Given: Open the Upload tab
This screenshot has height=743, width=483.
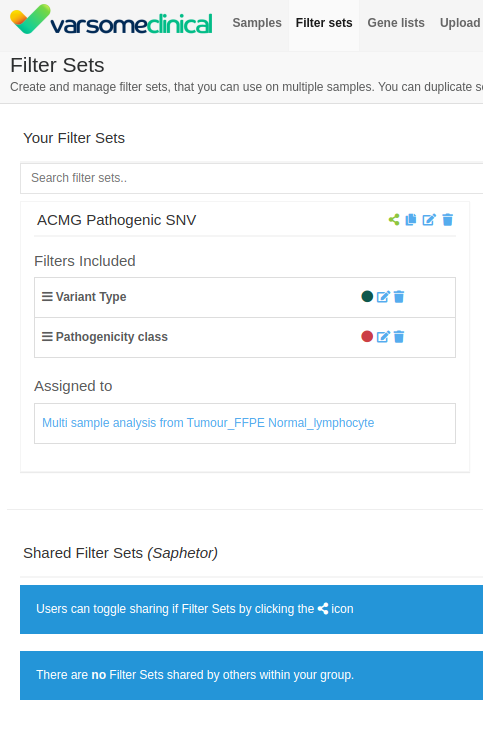Looking at the screenshot, I should click(460, 23).
